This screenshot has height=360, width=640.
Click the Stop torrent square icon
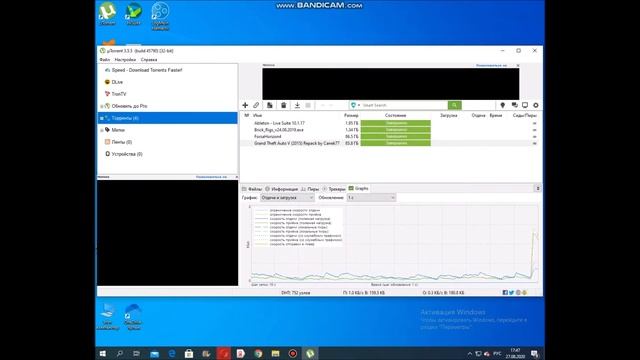click(x=308, y=105)
